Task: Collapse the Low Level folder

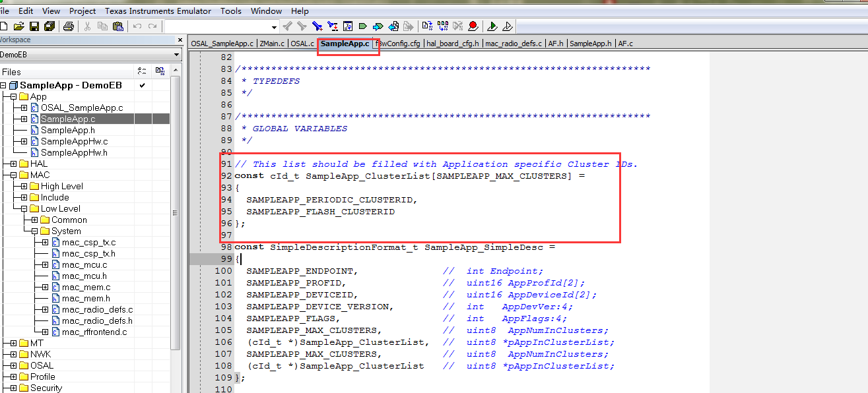Action: pyautogui.click(x=24, y=208)
